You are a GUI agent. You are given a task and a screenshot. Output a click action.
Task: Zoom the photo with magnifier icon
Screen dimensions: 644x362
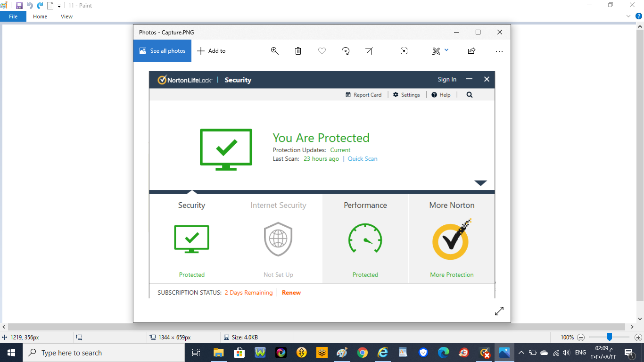(x=275, y=51)
